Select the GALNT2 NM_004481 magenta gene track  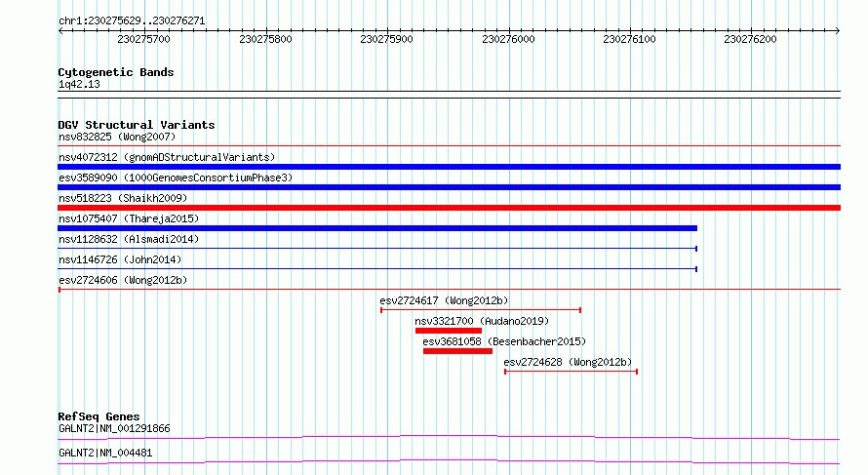449,461
